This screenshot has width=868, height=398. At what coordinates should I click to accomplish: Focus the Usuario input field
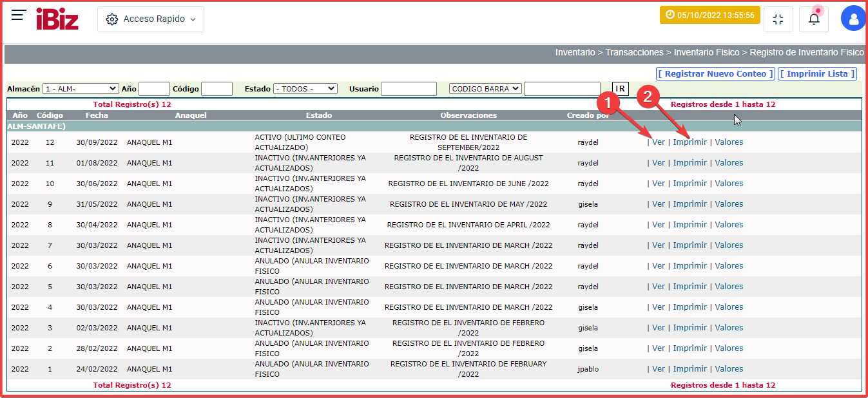(x=409, y=89)
